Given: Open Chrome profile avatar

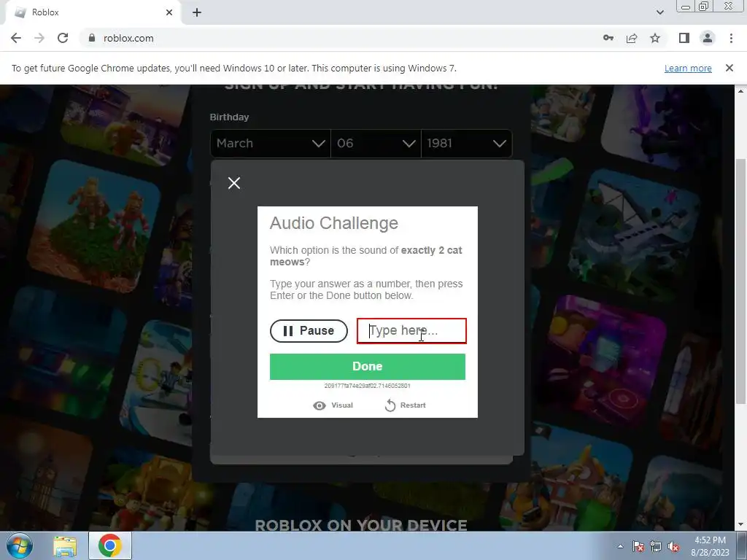Looking at the screenshot, I should [708, 38].
